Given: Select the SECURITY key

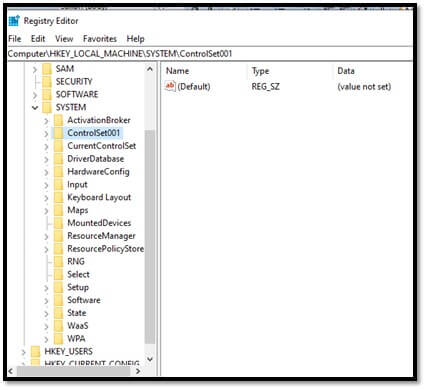Looking at the screenshot, I should click(x=74, y=82).
